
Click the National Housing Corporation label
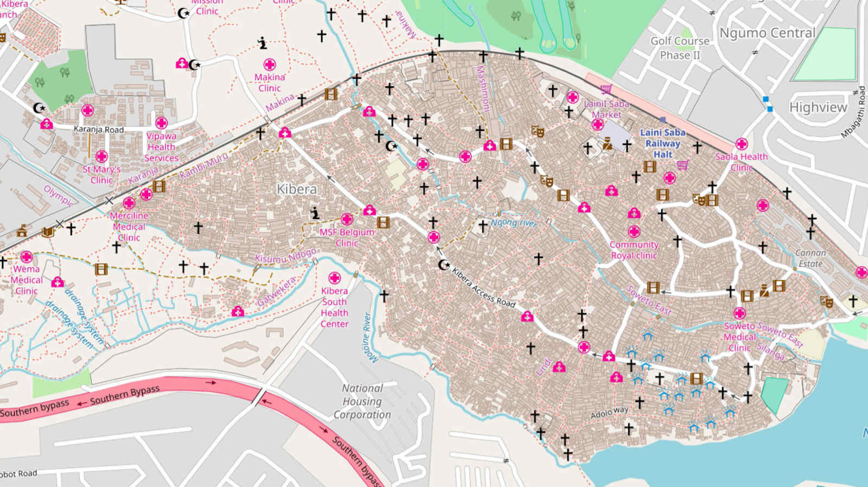[362, 401]
